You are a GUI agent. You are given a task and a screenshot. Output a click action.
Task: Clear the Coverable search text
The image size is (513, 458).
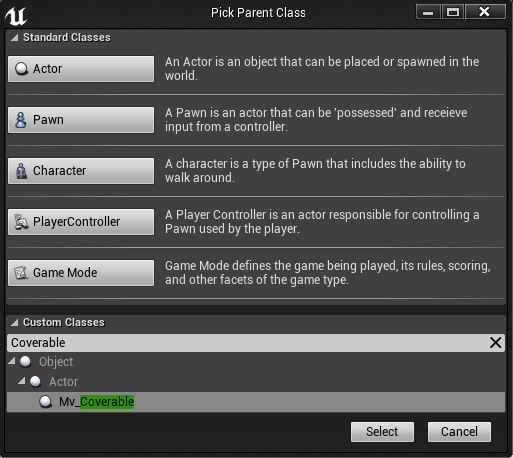(495, 343)
